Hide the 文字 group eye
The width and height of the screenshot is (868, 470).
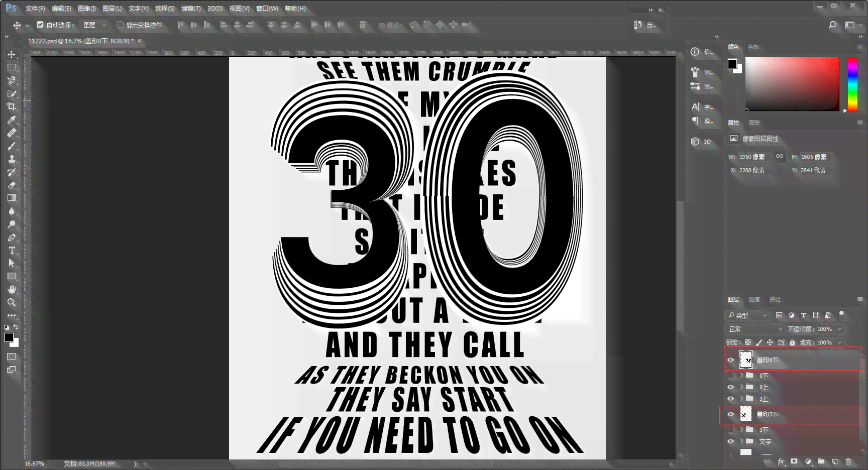(x=731, y=441)
